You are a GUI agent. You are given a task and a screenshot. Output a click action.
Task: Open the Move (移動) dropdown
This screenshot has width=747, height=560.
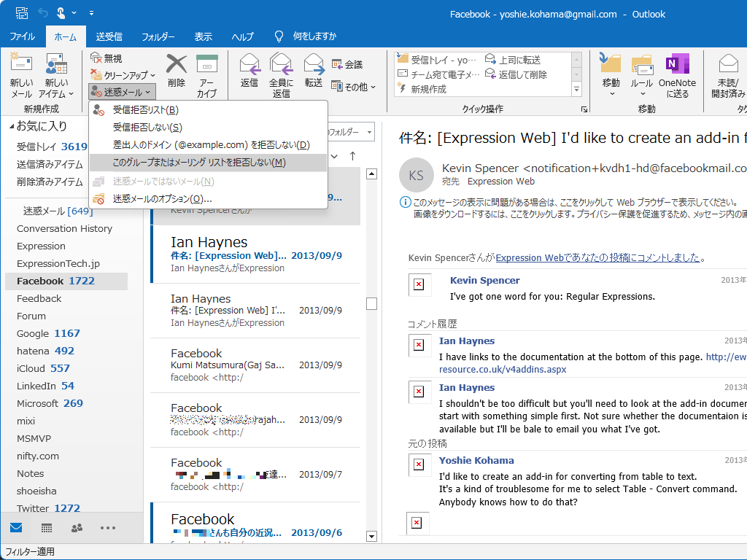[x=611, y=75]
